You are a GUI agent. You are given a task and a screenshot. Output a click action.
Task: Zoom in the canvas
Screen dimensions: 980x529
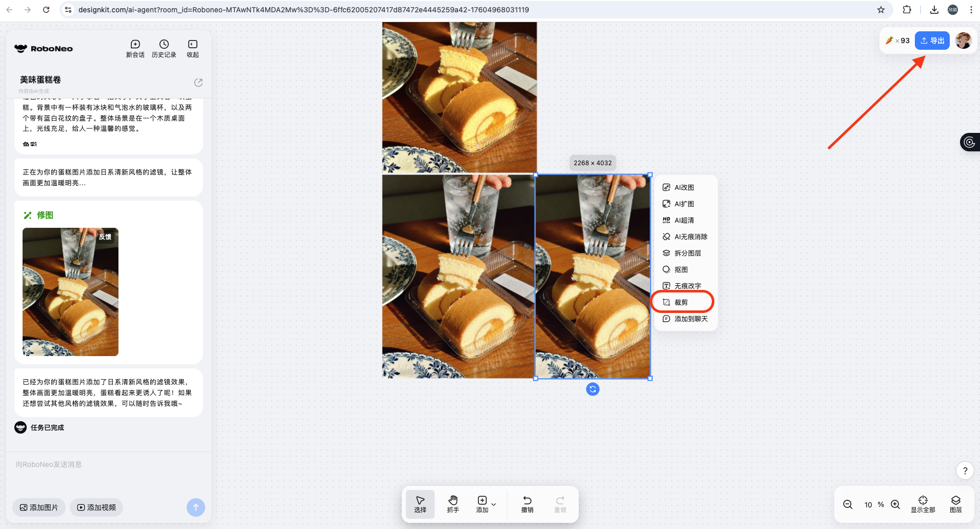point(895,504)
